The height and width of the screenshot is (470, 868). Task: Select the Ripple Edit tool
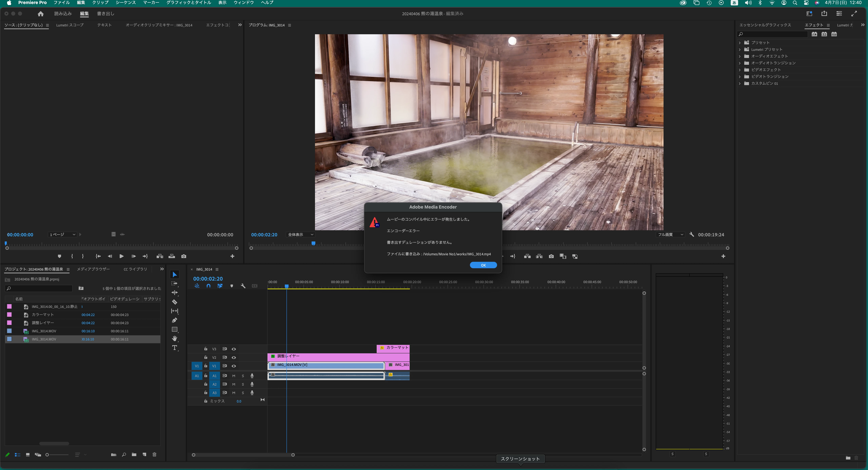pyautogui.click(x=175, y=292)
